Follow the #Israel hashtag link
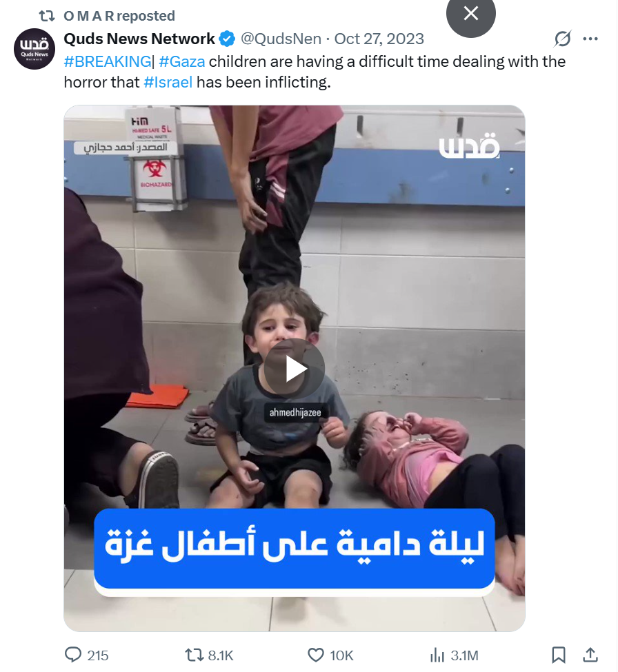The width and height of the screenshot is (618, 672). 168,82
